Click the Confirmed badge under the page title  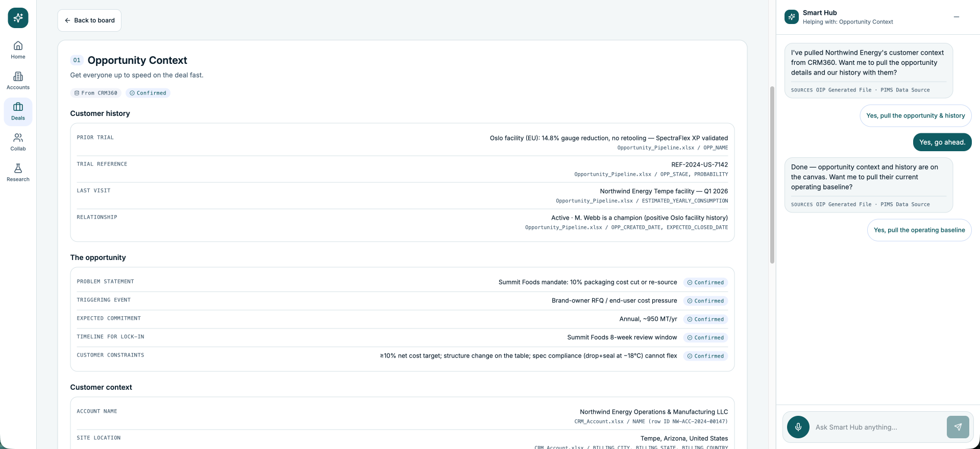[148, 93]
